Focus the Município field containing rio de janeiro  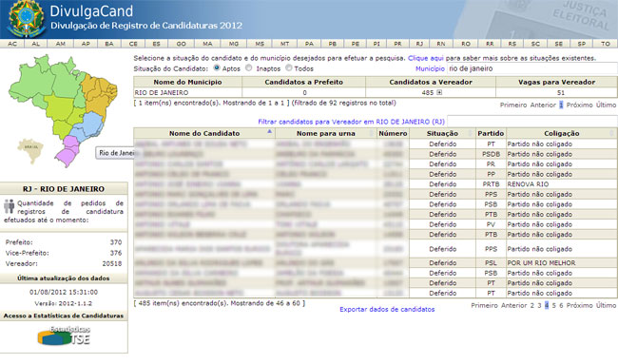click(532, 68)
